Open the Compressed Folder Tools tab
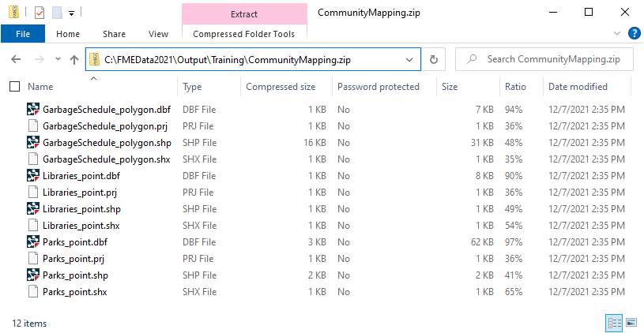644x333 pixels. (x=244, y=34)
